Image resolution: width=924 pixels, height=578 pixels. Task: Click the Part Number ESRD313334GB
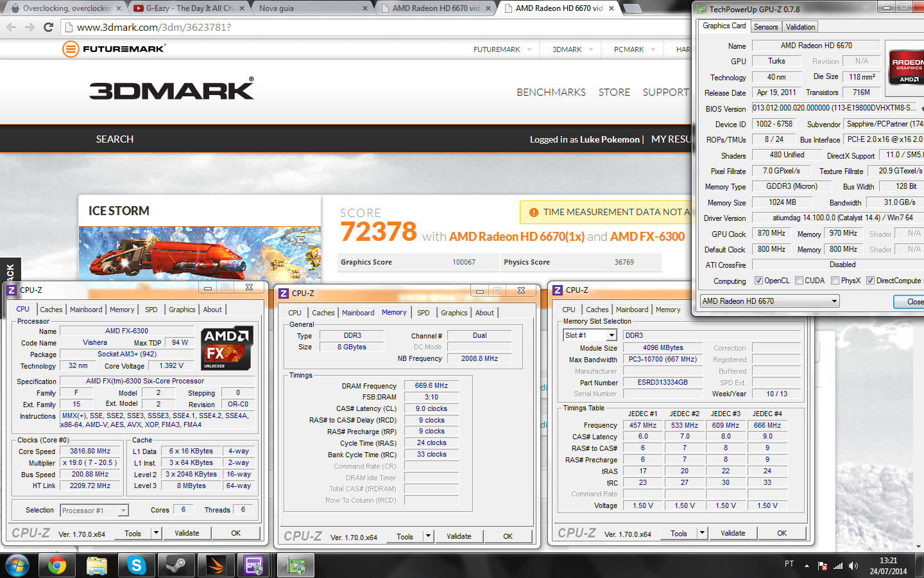(663, 382)
